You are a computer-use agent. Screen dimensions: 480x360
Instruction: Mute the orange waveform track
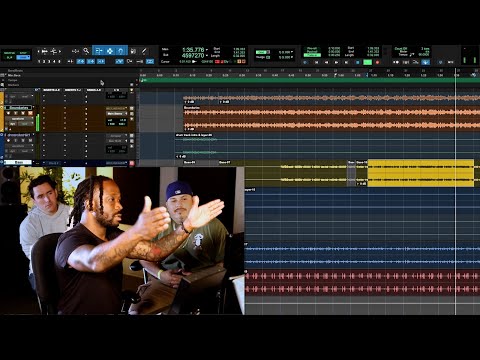point(30,113)
